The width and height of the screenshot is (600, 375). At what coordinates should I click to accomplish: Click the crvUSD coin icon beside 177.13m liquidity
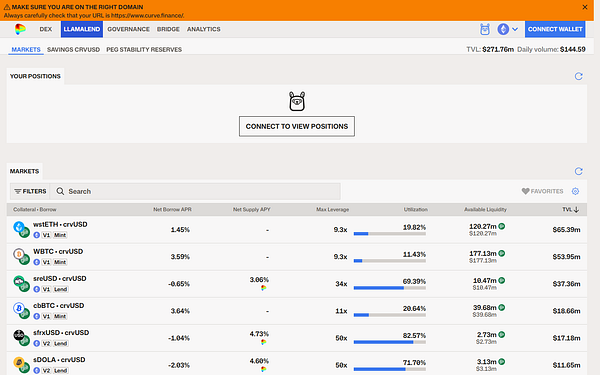pyautogui.click(x=502, y=253)
